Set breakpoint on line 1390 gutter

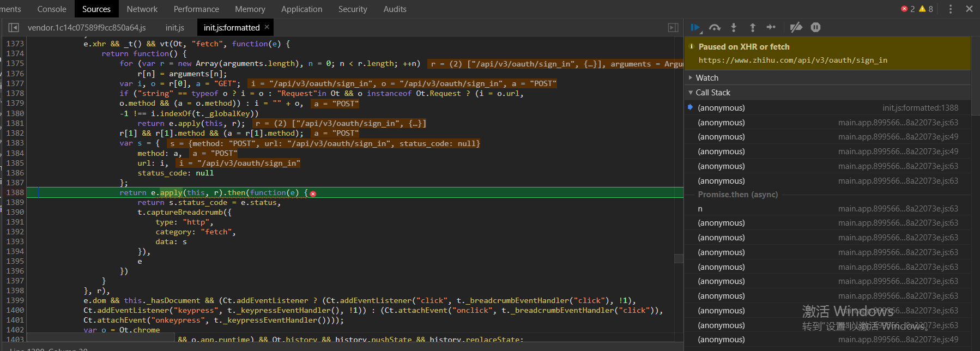click(x=15, y=212)
